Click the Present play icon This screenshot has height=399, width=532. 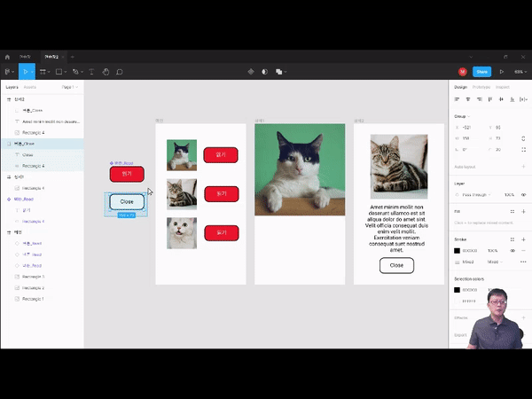tap(502, 72)
